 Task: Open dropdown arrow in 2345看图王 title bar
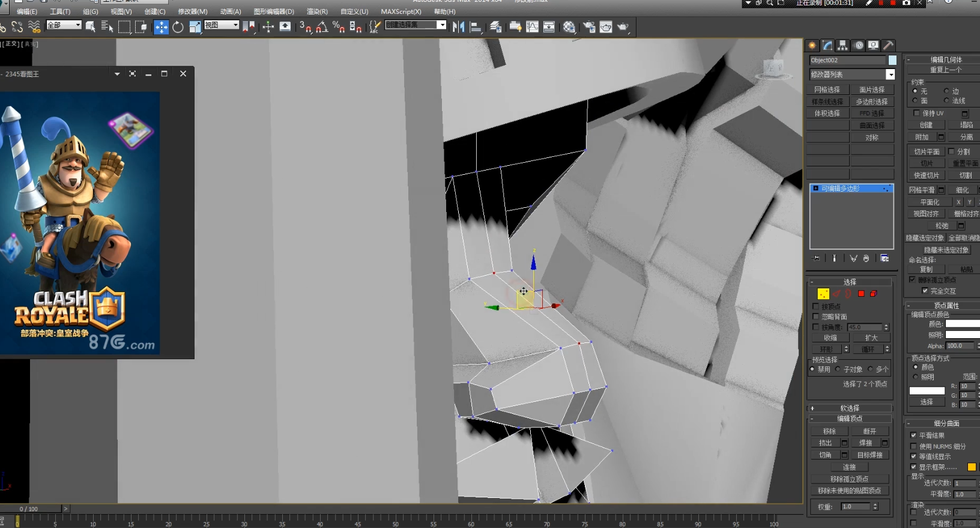tap(117, 74)
